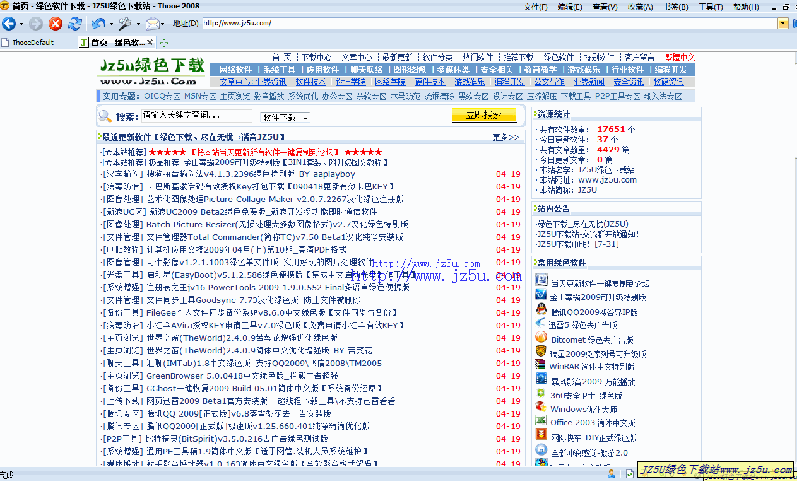Open the 聊天联络 category link
Image resolution: width=797 pixels, height=481 pixels.
pyautogui.click(x=366, y=70)
